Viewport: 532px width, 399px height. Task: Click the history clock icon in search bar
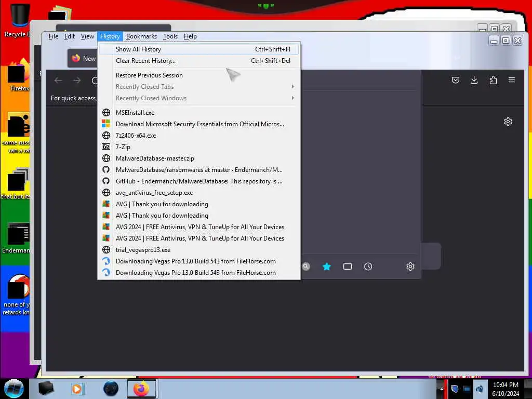pos(368,267)
